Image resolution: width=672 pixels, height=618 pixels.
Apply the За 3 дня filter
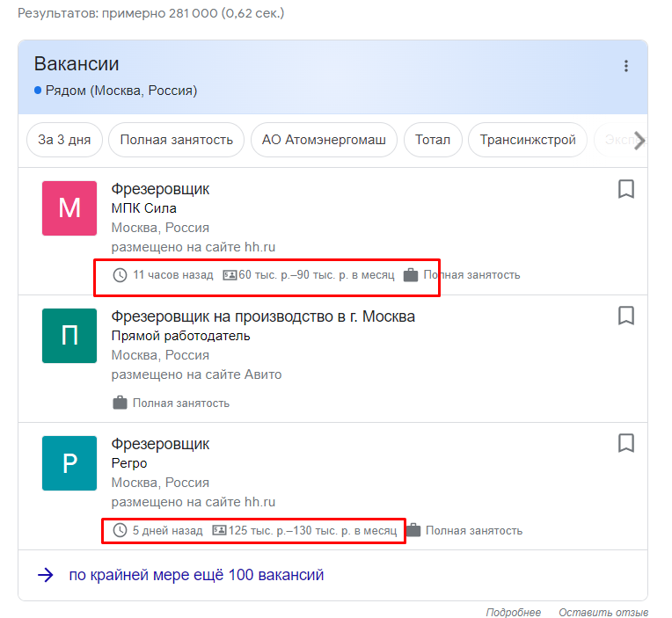65,140
